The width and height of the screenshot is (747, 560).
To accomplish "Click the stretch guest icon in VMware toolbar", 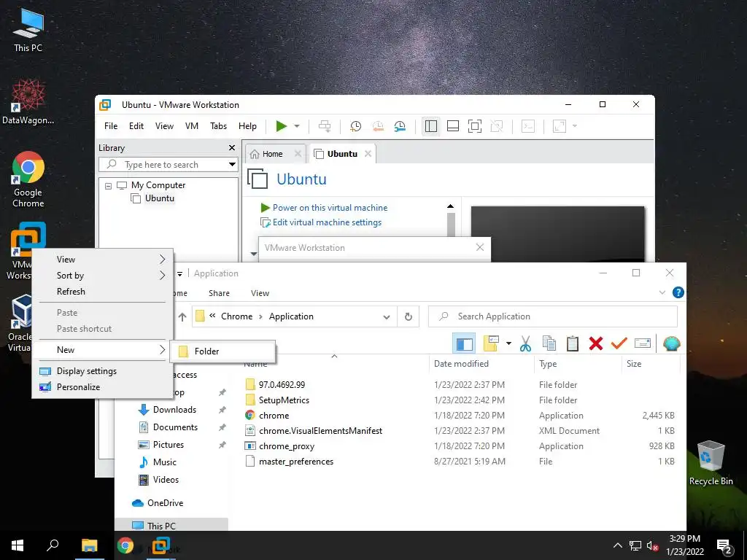I will 560,126.
